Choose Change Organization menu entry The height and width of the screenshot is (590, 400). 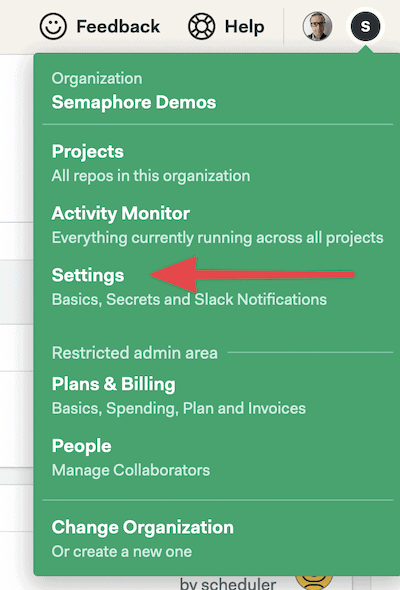pyautogui.click(x=143, y=527)
